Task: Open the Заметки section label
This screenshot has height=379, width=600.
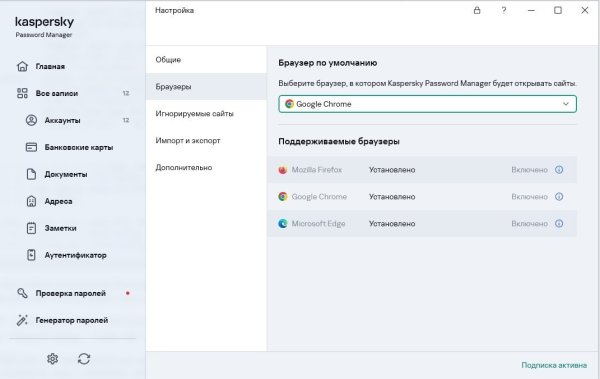Action: click(60, 228)
